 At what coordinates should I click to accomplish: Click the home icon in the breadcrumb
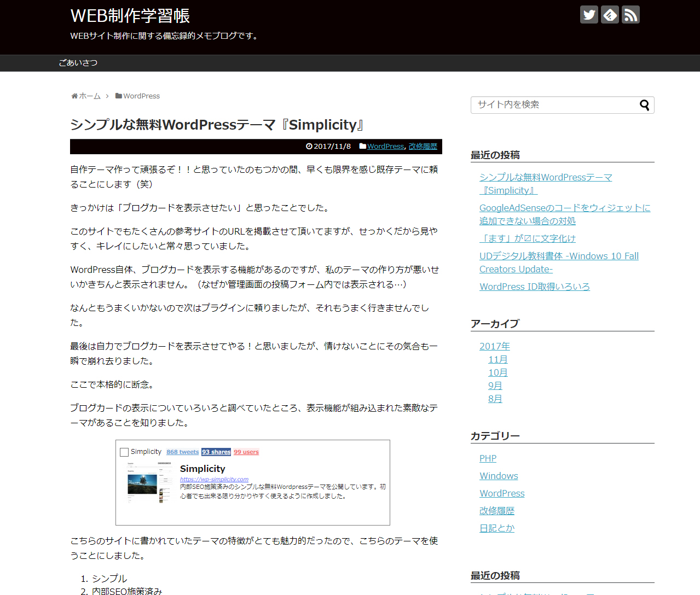(74, 96)
